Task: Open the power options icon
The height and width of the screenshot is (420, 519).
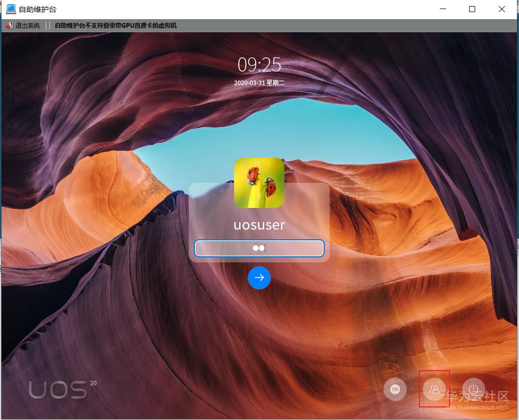Action: click(x=474, y=389)
